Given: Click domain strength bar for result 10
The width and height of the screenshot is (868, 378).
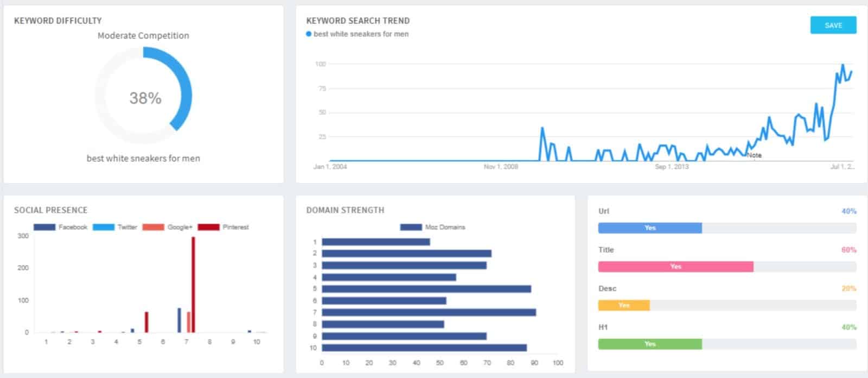Looking at the screenshot, I should click(424, 348).
